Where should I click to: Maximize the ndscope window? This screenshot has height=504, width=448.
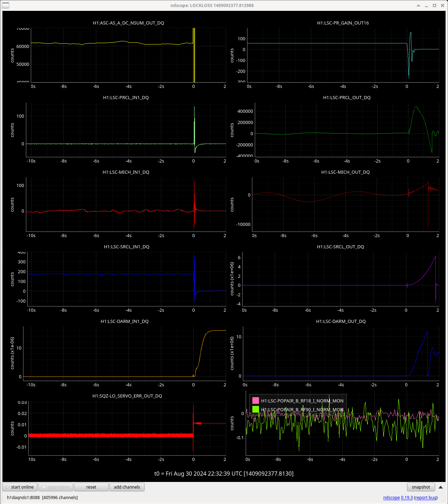point(434,6)
